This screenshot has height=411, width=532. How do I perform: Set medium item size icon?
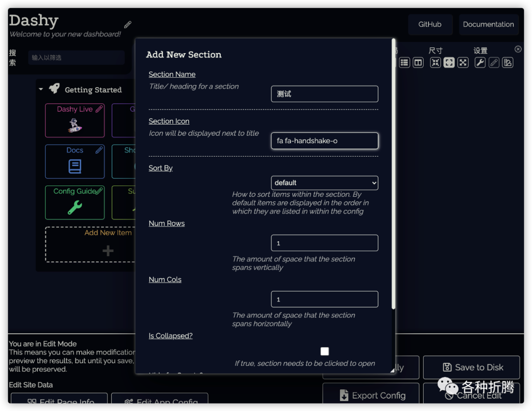(x=449, y=63)
